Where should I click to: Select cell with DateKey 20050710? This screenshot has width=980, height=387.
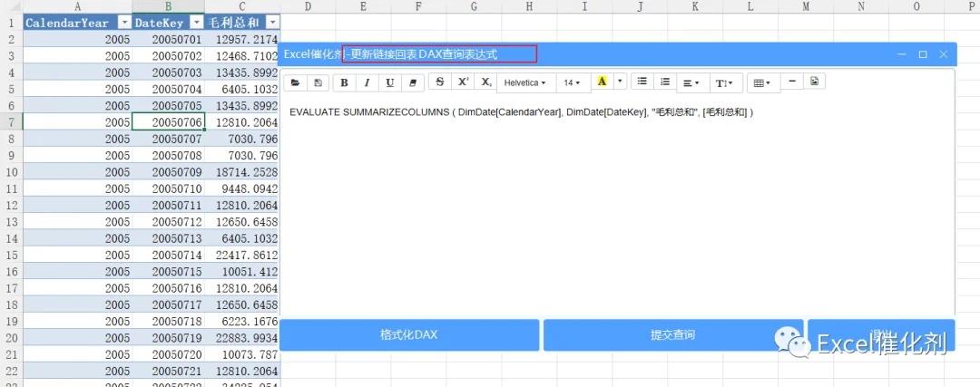coord(169,188)
